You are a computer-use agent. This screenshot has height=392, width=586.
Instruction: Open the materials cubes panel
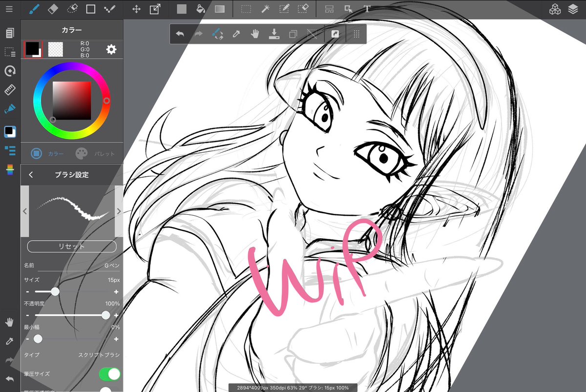tap(554, 9)
